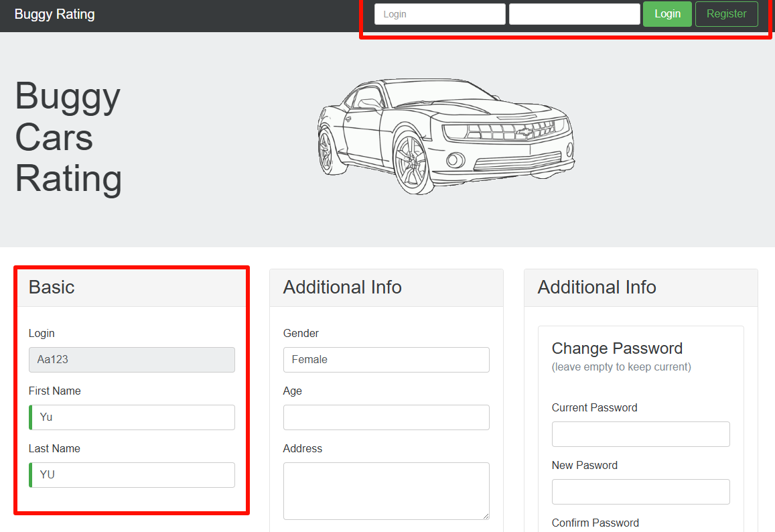Open the Register page
The image size is (775, 532).
727,14
